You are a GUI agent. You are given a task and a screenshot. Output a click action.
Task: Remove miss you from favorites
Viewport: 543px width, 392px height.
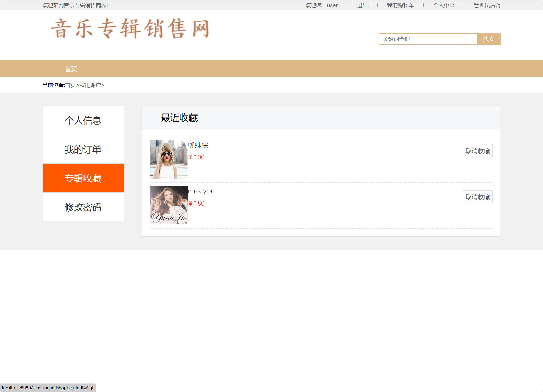click(x=477, y=197)
